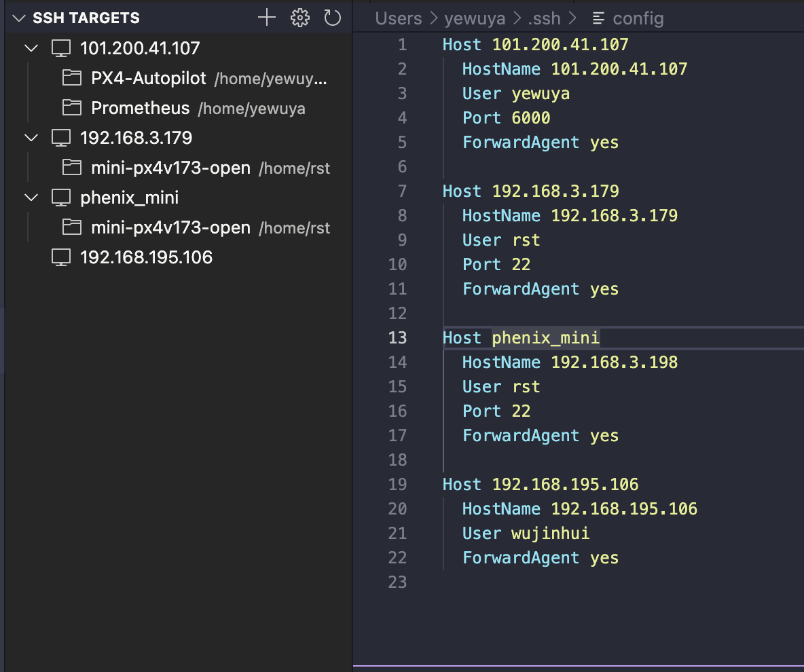Open mini-px4v173-open under phenix_mini
This screenshot has width=804, height=672.
pyautogui.click(x=170, y=228)
